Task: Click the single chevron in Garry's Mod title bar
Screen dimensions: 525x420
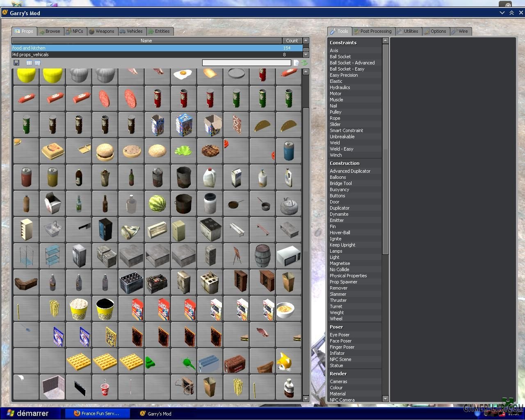Action: pos(502,13)
